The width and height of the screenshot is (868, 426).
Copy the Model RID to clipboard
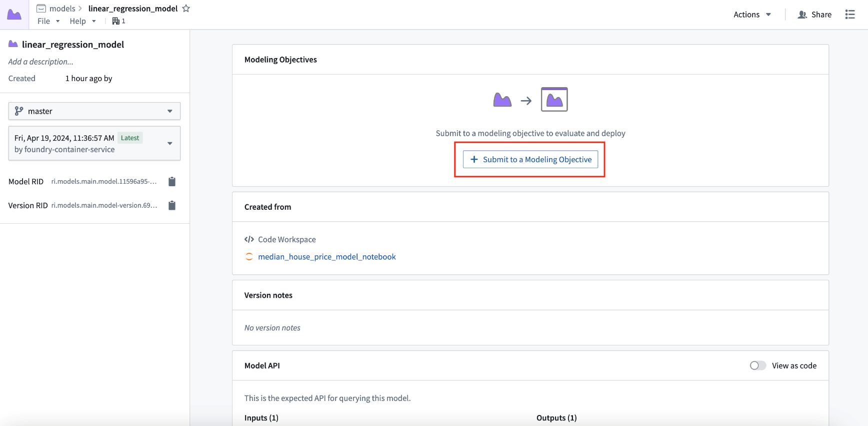coord(172,182)
